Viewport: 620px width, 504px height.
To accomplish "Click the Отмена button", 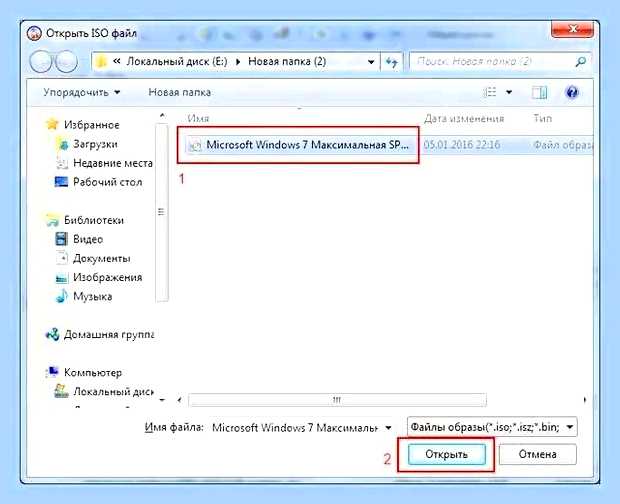I will pos(537,454).
